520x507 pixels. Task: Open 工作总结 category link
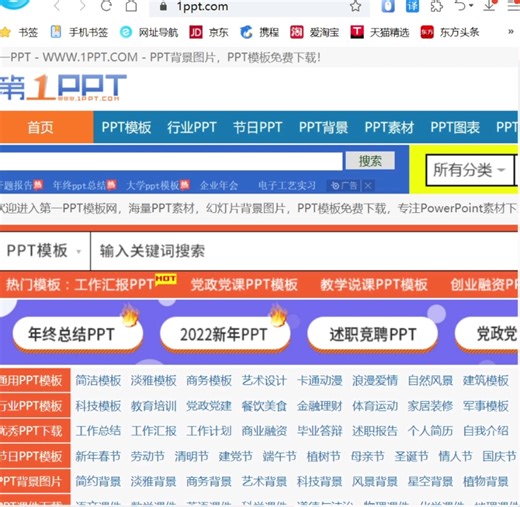(x=98, y=431)
